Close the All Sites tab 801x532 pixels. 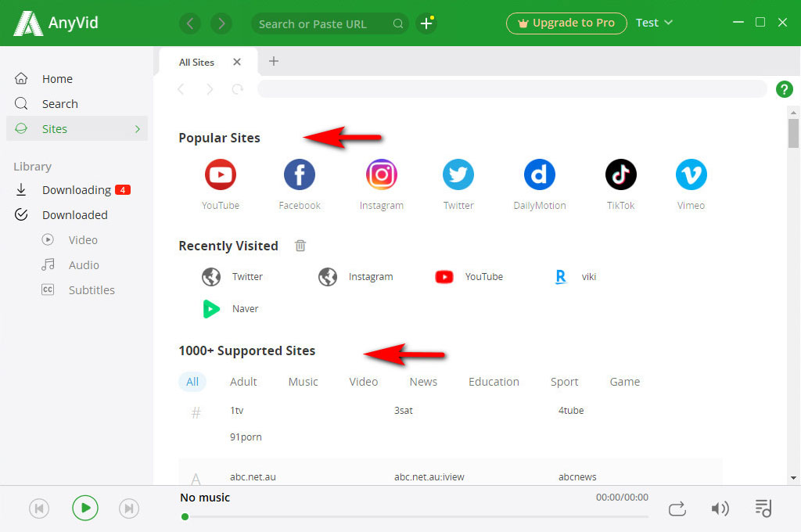coord(236,62)
